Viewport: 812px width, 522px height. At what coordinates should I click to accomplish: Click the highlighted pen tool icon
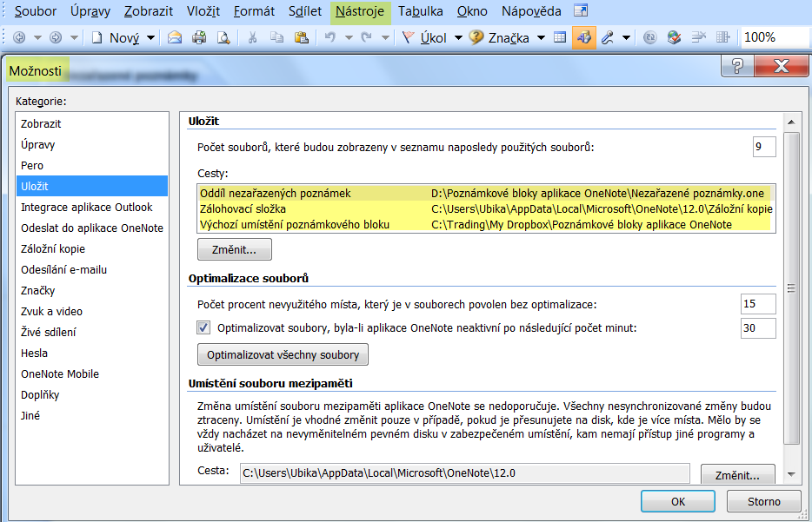click(x=583, y=37)
